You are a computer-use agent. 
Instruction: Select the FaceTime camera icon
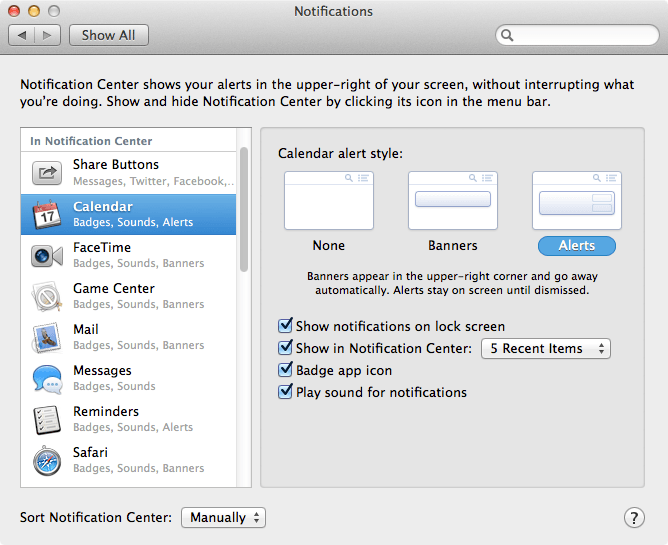pos(46,255)
